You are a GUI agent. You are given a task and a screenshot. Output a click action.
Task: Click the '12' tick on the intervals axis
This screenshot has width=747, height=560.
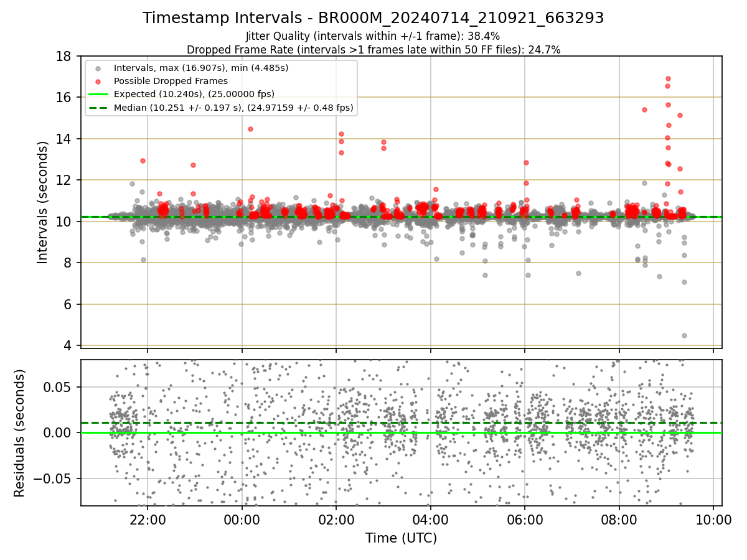point(63,180)
